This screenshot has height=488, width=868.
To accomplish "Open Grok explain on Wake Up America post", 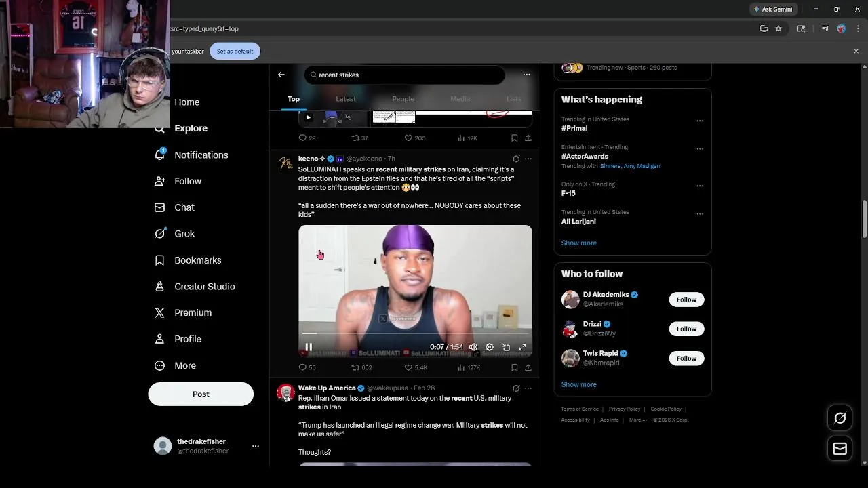I will pyautogui.click(x=516, y=388).
